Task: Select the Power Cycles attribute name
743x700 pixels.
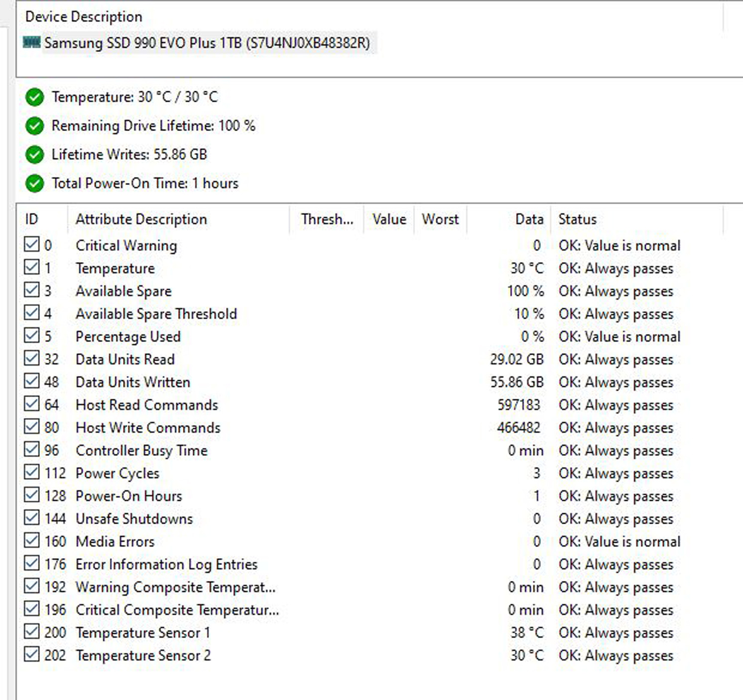Action: tap(118, 474)
